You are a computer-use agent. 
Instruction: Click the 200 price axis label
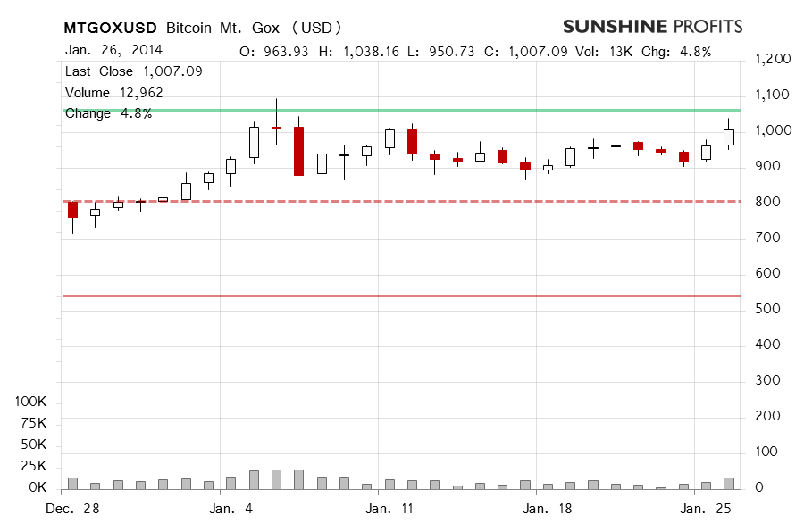point(767,416)
